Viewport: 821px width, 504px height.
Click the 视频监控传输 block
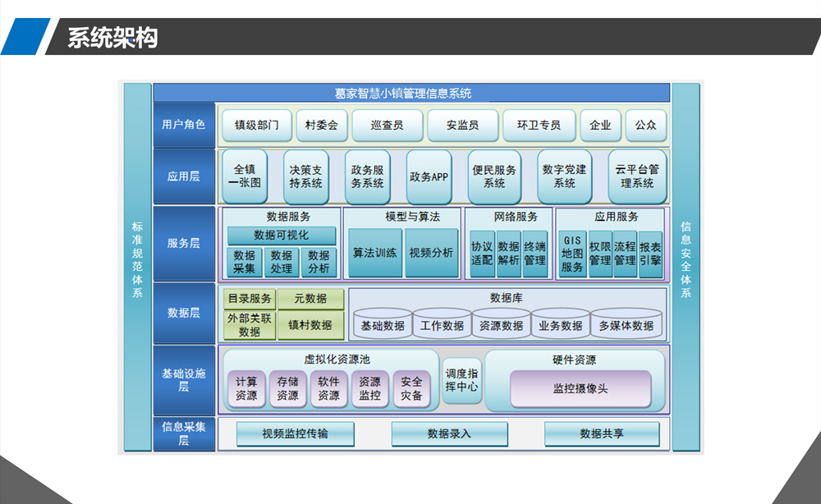295,433
